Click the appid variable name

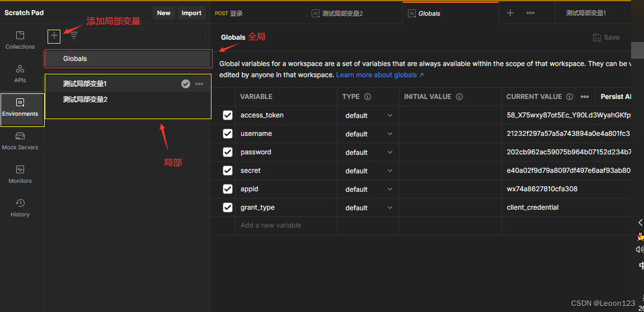coord(250,189)
